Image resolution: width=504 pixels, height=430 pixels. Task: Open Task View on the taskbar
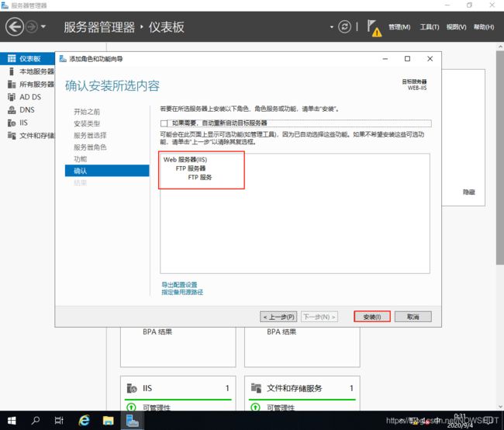59,421
